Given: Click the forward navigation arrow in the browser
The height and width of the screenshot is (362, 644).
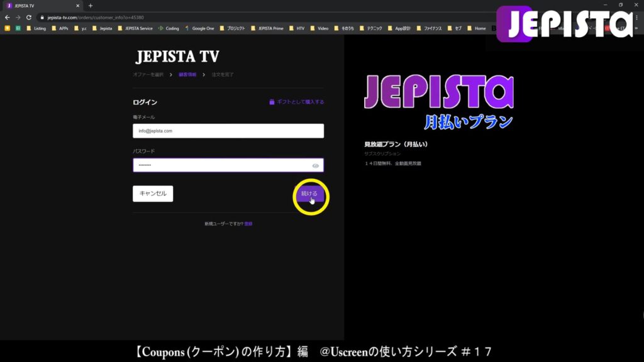Looking at the screenshot, I should (18, 18).
